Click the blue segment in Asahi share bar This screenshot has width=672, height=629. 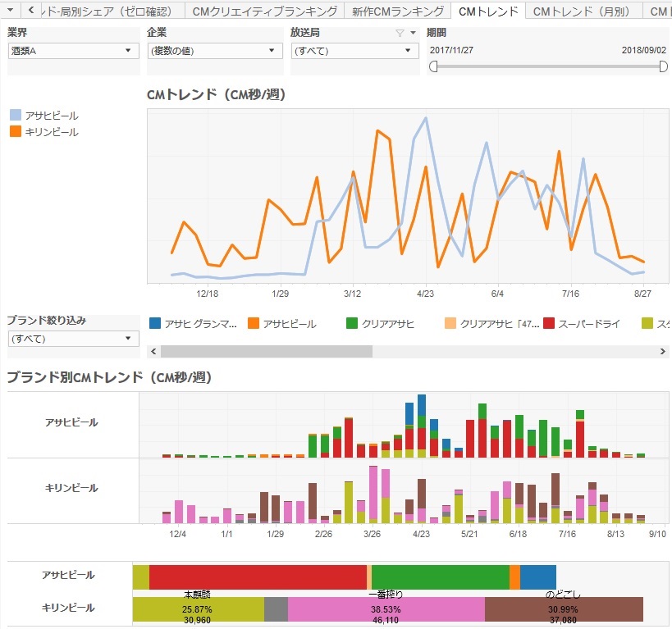coord(538,577)
